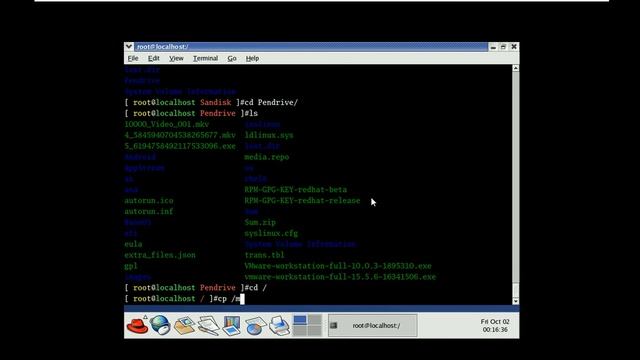Close the terminal window

tap(514, 47)
